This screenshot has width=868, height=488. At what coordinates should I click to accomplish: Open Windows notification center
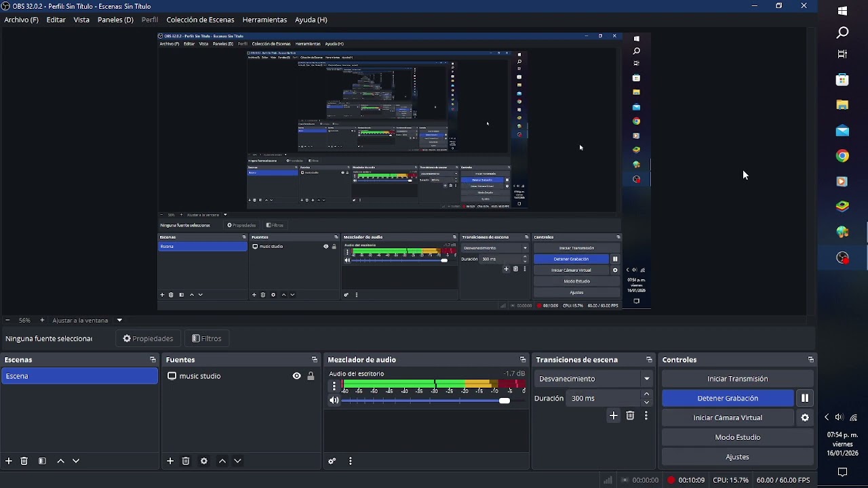click(842, 472)
